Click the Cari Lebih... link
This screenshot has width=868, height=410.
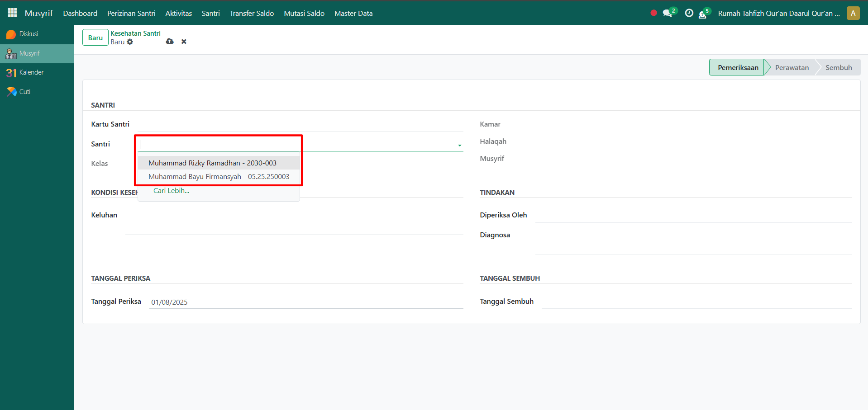pyautogui.click(x=171, y=191)
